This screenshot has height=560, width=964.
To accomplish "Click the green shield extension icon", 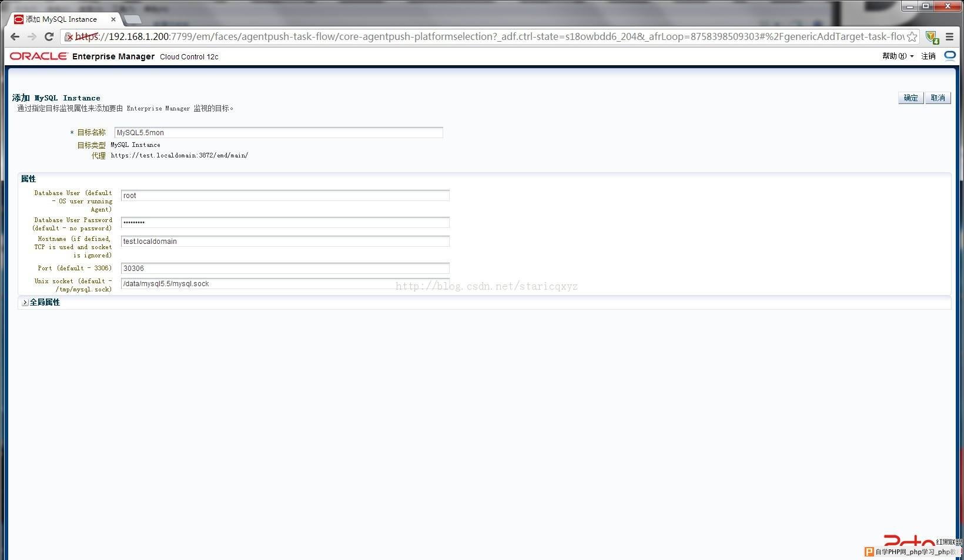I will point(932,37).
